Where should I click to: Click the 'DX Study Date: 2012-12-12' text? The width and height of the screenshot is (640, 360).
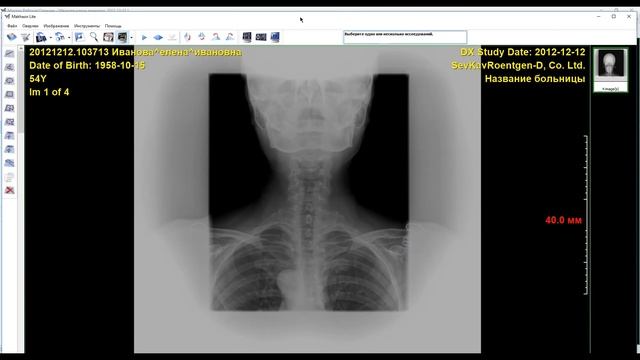coord(523,52)
